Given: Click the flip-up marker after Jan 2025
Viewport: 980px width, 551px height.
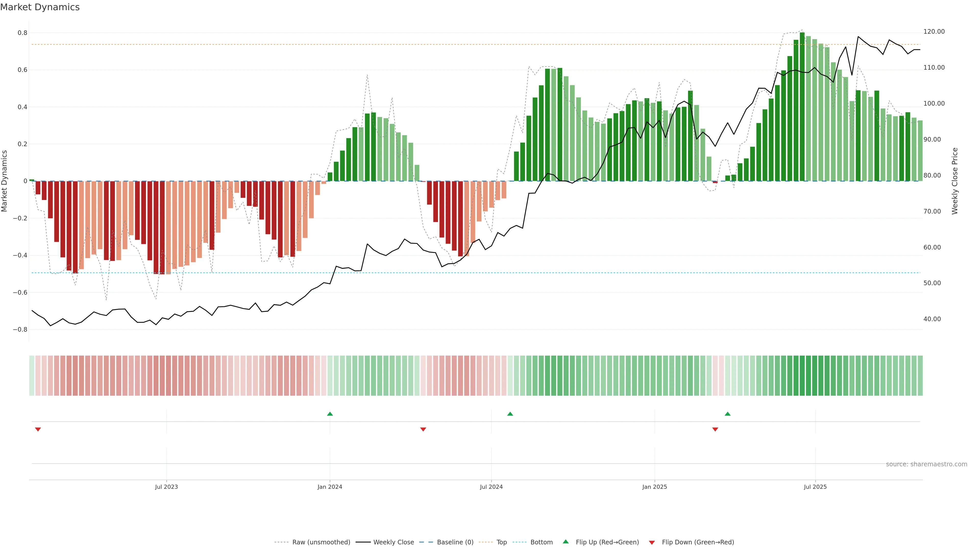Looking at the screenshot, I should (727, 414).
